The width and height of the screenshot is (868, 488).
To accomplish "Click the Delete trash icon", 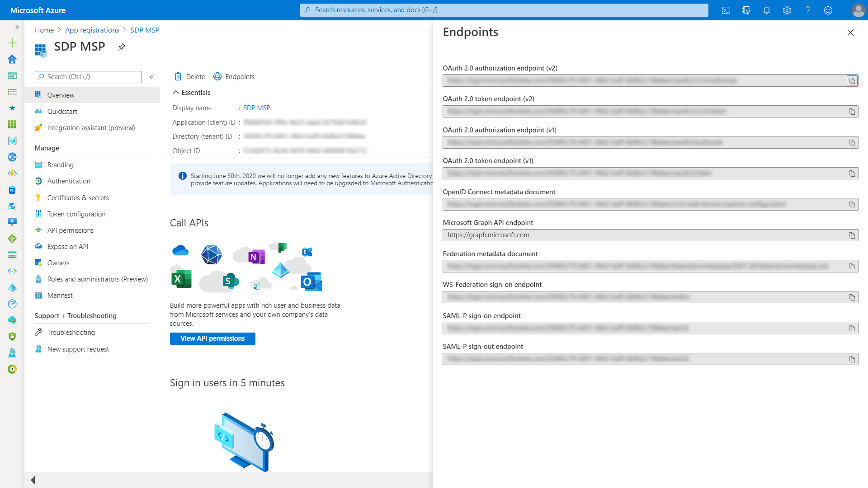I will pyautogui.click(x=178, y=77).
